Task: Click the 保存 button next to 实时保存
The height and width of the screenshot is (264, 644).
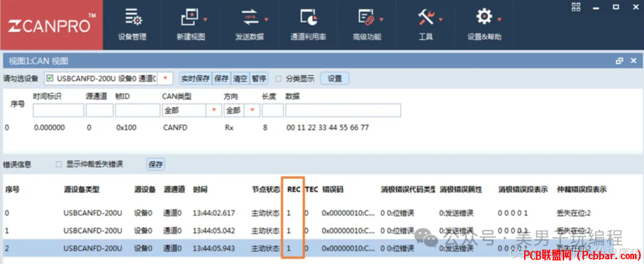Action: pyautogui.click(x=221, y=78)
